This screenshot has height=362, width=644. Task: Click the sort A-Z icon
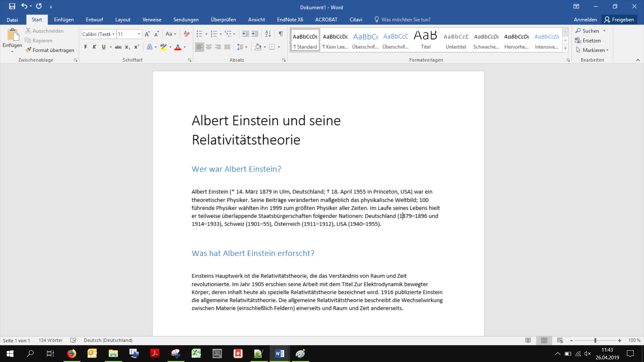[268, 34]
